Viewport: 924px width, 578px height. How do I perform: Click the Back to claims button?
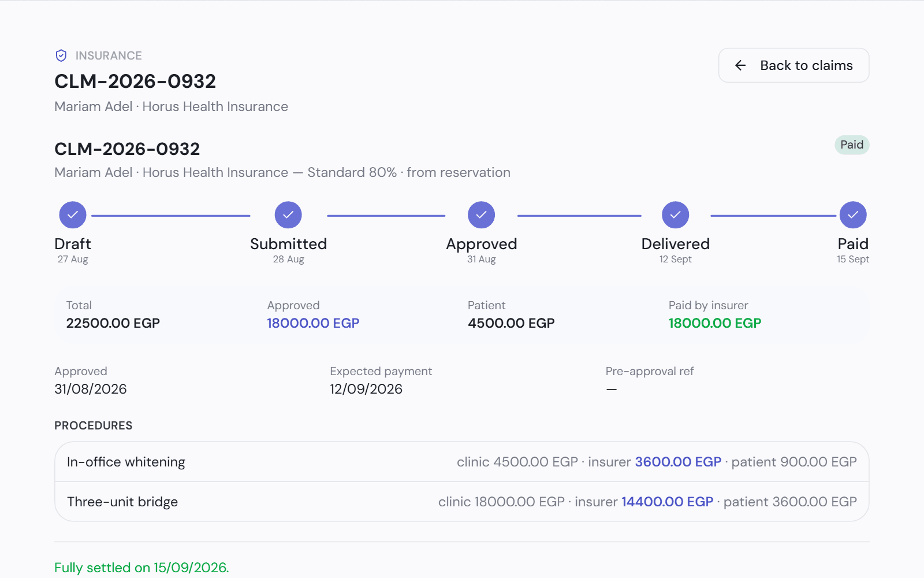pos(793,65)
